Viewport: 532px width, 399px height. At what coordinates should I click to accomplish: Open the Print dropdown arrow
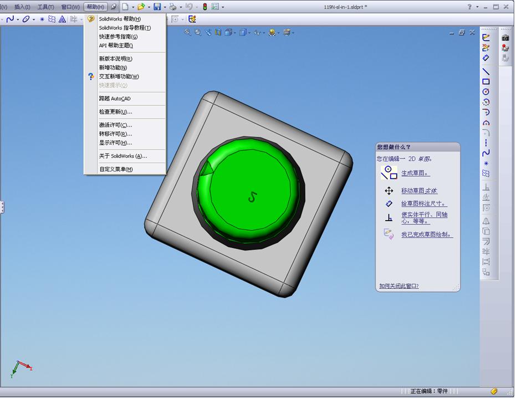pyautogui.click(x=181, y=7)
